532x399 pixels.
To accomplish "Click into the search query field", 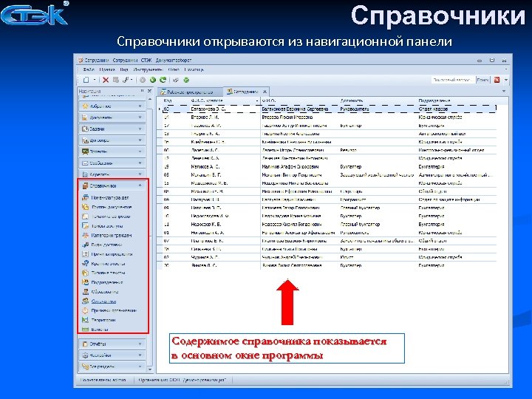I will [x=452, y=80].
